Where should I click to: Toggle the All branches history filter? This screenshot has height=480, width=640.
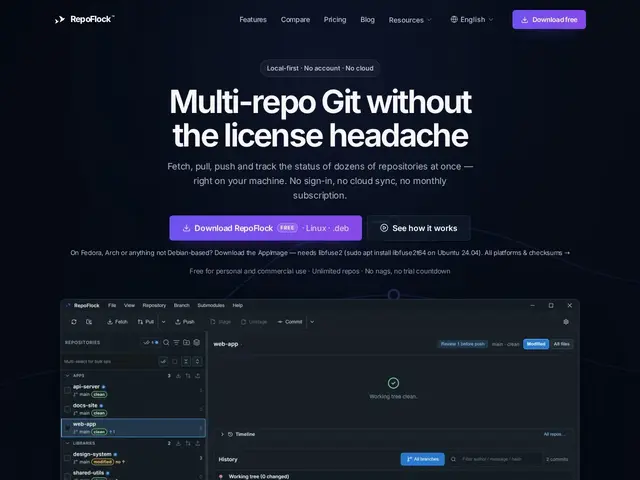pos(422,459)
